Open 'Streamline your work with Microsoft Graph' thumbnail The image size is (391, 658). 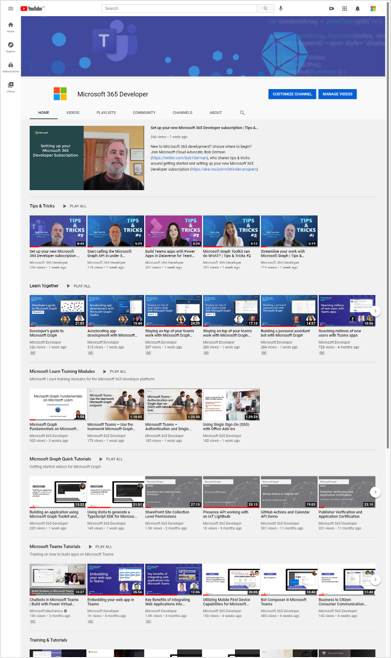click(289, 231)
